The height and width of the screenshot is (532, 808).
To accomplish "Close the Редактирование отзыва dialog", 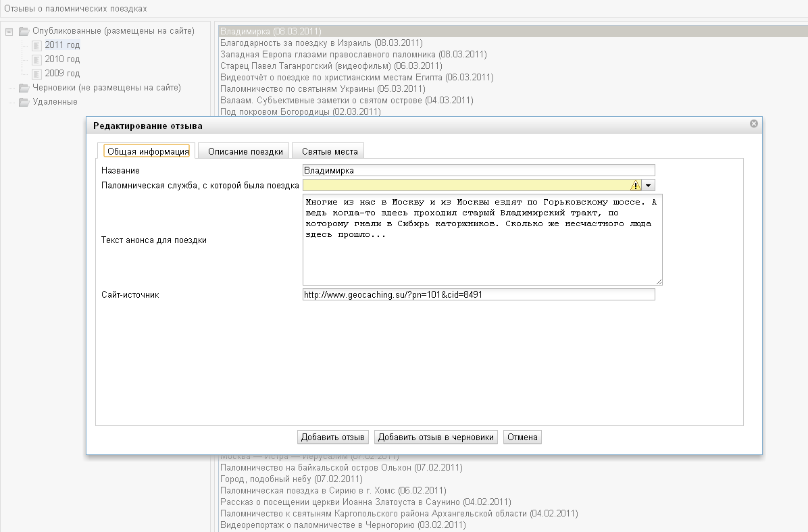I will click(x=754, y=124).
